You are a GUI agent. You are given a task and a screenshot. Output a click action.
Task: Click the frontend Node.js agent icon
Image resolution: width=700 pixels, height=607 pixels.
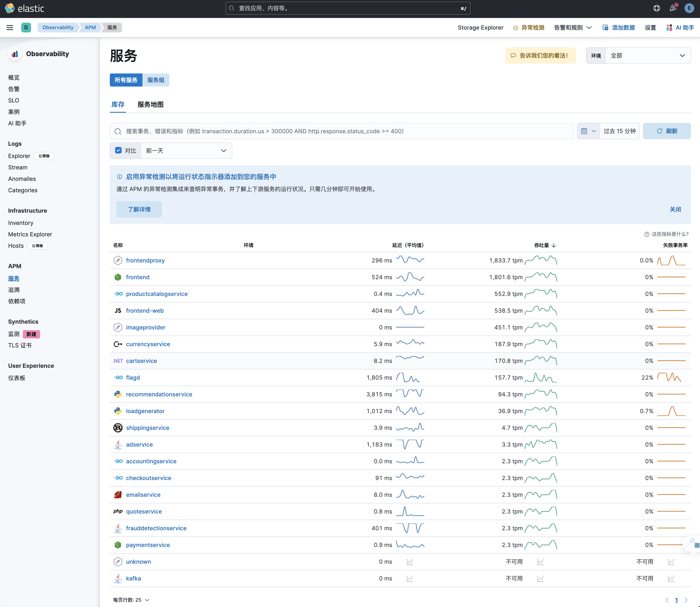[118, 277]
